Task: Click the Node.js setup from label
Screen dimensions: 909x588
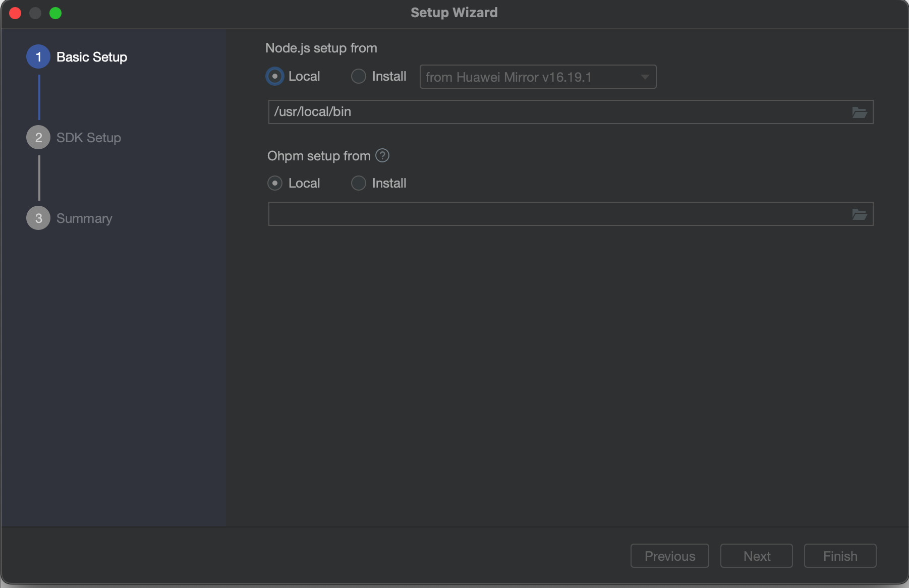Action: click(321, 48)
